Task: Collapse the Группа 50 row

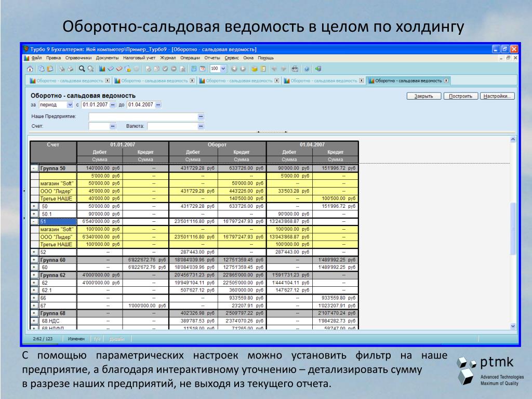Action: tap(34, 168)
